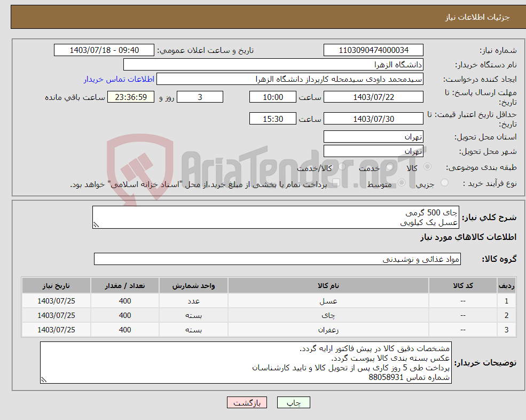This screenshot has width=526, height=420.
Task: Click the تاریخ نیاز column header
Action: point(57,285)
